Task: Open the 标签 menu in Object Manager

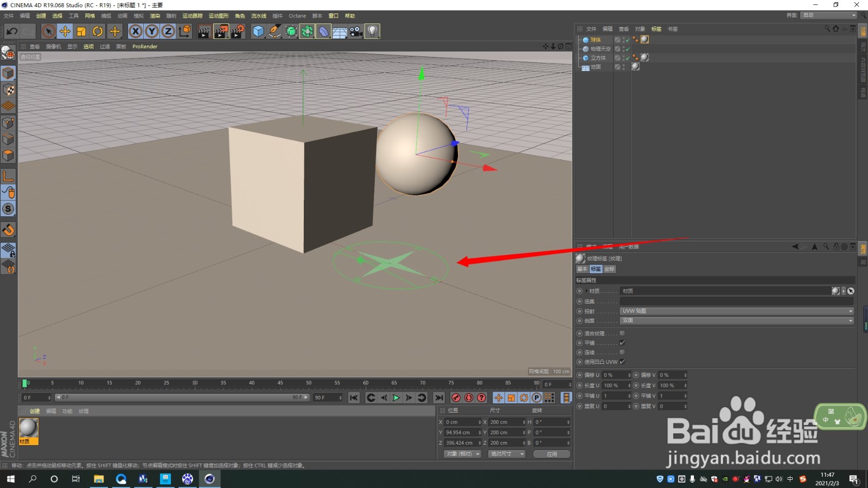Action: 656,29
